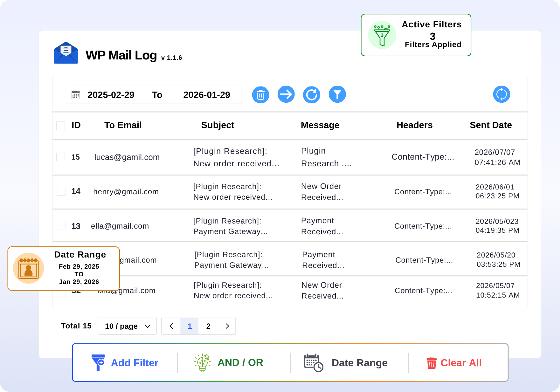
Task: Click sent date 2026/06/01 06:23:25 PM
Action: pyautogui.click(x=497, y=191)
